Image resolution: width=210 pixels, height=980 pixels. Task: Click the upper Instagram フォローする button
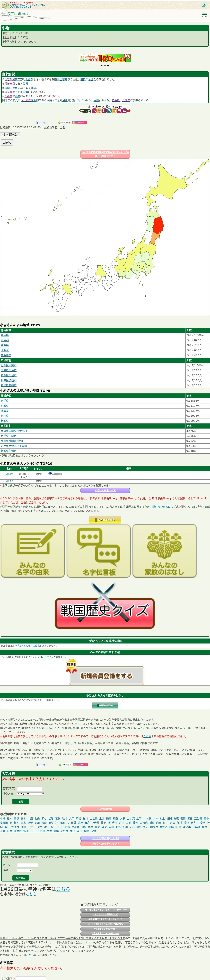click(x=80, y=122)
